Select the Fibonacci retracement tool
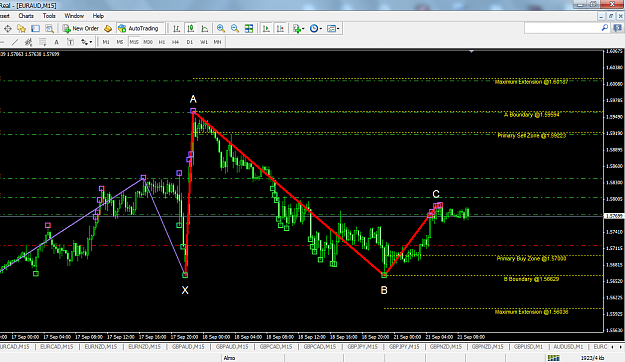Viewport: 625px width, 362px height. click(x=42, y=42)
